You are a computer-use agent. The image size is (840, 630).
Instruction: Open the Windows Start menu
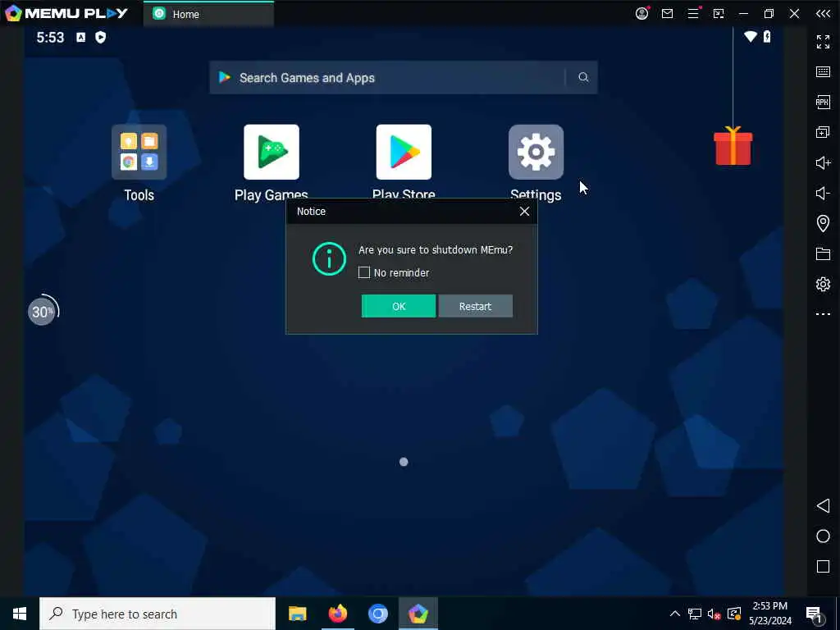[20, 614]
